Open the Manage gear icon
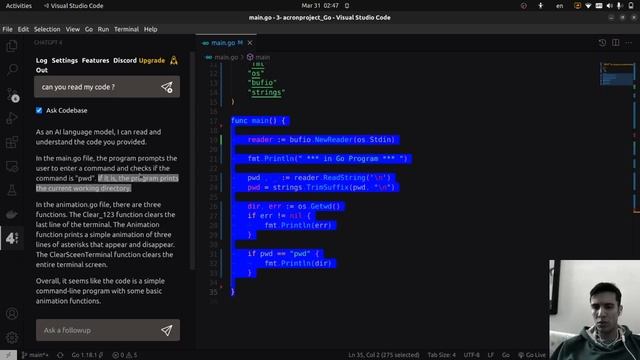640x360 pixels. [x=12, y=338]
